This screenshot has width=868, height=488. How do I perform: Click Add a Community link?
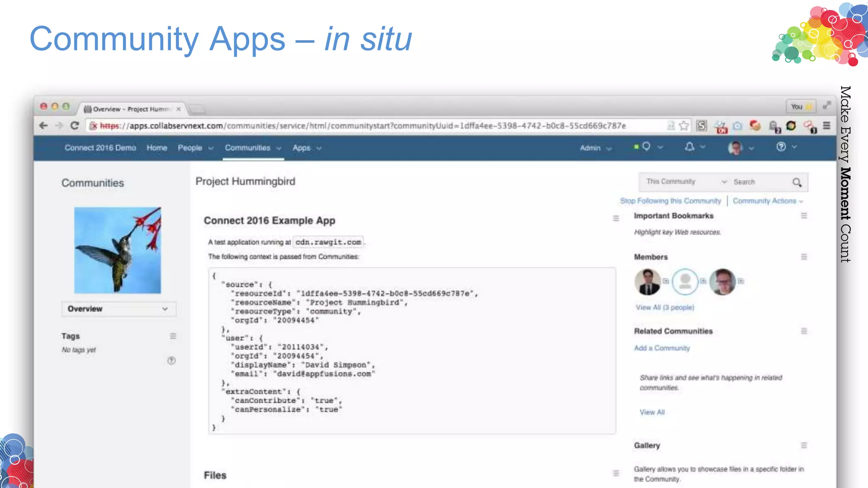(662, 348)
